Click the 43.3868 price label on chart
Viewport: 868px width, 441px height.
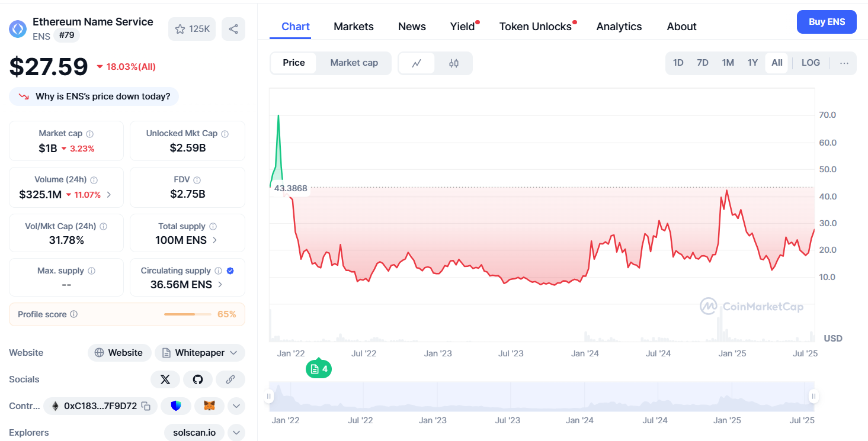pyautogui.click(x=291, y=188)
